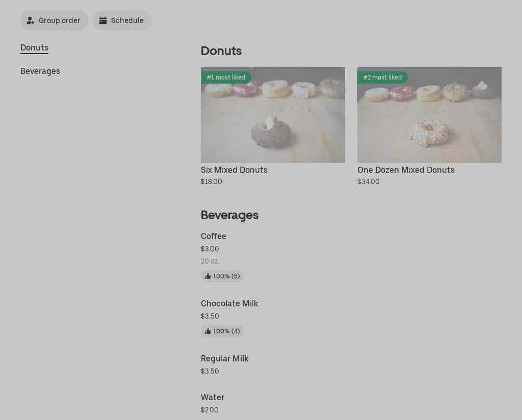The image size is (522, 420).
Task: Pick the Regular Milk item
Action: (225, 359)
